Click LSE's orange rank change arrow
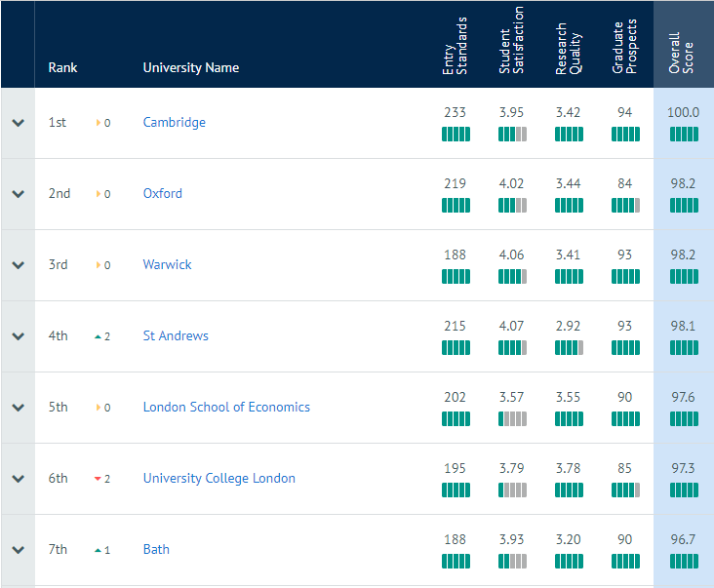This screenshot has width=714, height=588. (99, 408)
